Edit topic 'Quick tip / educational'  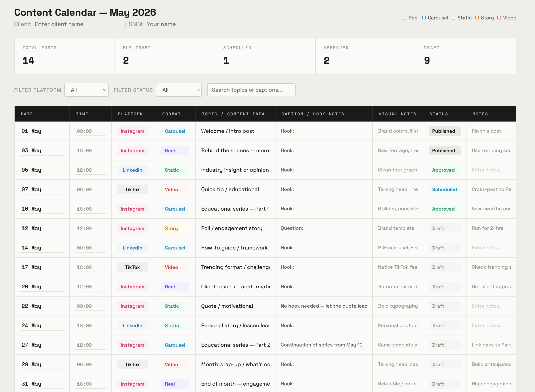[x=235, y=190]
